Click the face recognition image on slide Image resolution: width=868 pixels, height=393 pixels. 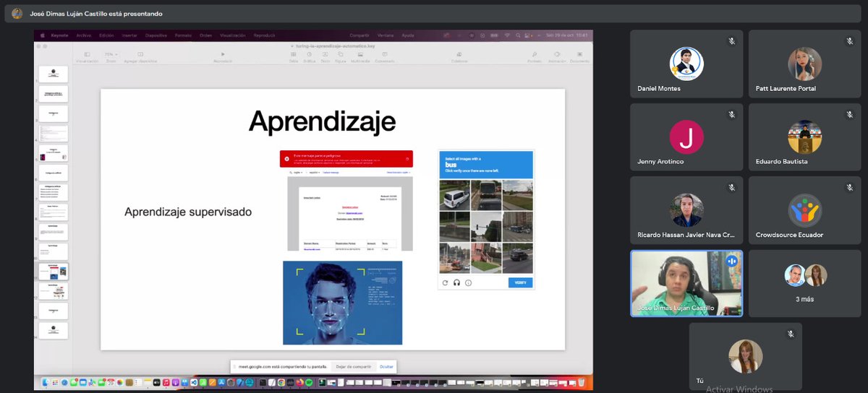[x=342, y=302]
